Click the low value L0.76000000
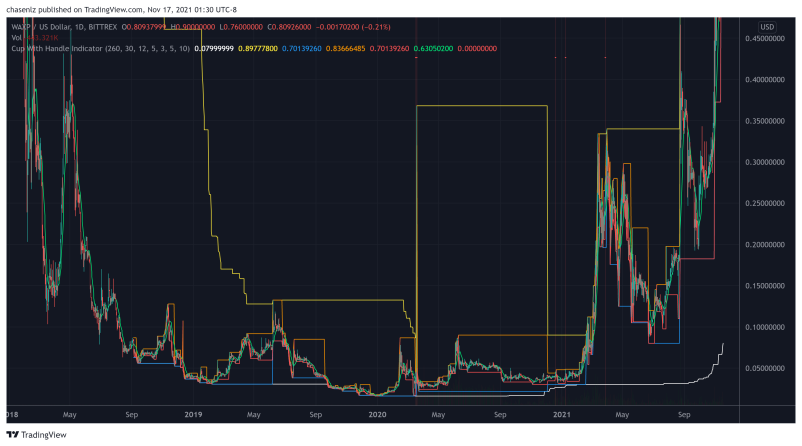Screen dimensions: 802x446 tap(241, 27)
